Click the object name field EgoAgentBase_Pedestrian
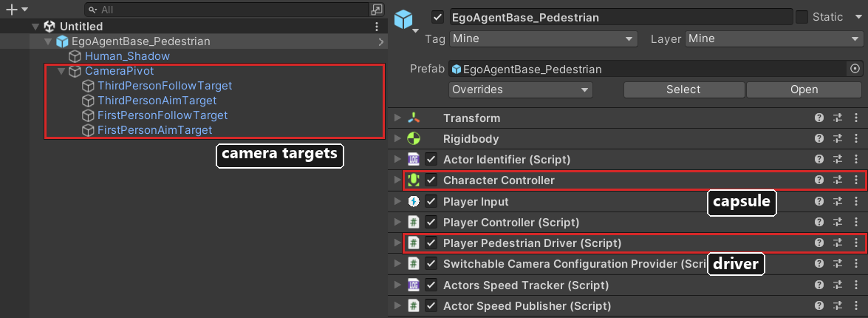 (620, 17)
